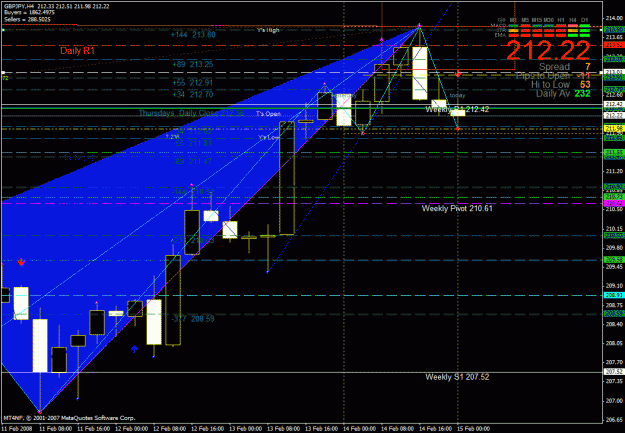The height and width of the screenshot is (433, 625).
Task: Click the Daily Av value 232
Action: coord(582,94)
